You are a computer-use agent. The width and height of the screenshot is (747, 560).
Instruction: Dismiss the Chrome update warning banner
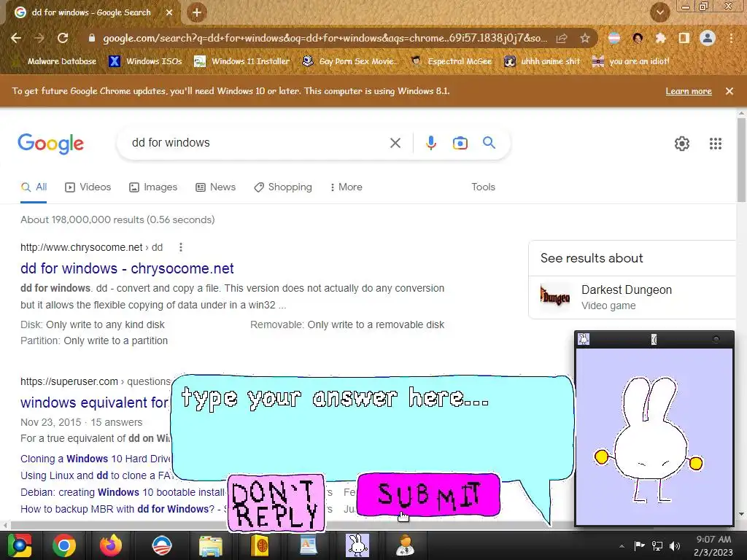tap(729, 91)
